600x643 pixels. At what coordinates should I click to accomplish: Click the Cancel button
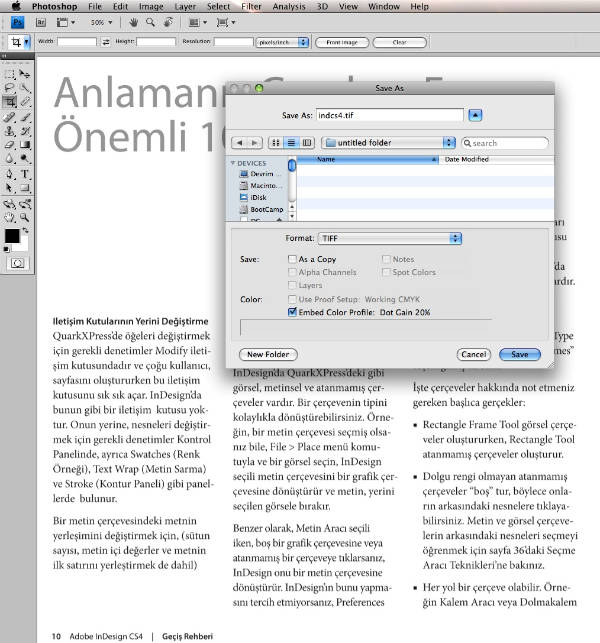(474, 354)
